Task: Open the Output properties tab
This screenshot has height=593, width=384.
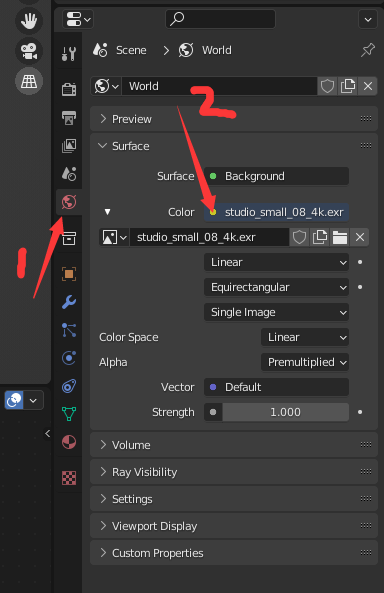Action: [69, 118]
